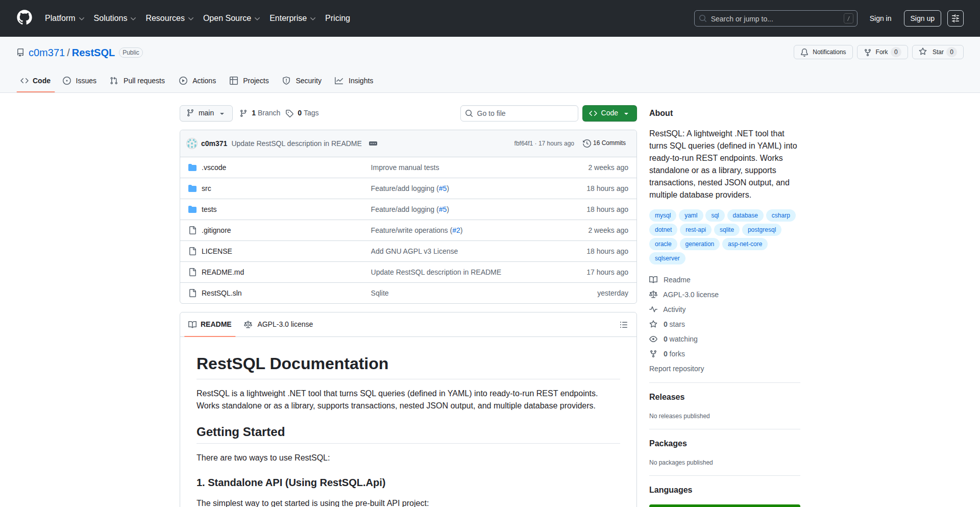Screen dimensions: 980x507
Task: Expand the green Code dropdown button
Action: click(609, 113)
